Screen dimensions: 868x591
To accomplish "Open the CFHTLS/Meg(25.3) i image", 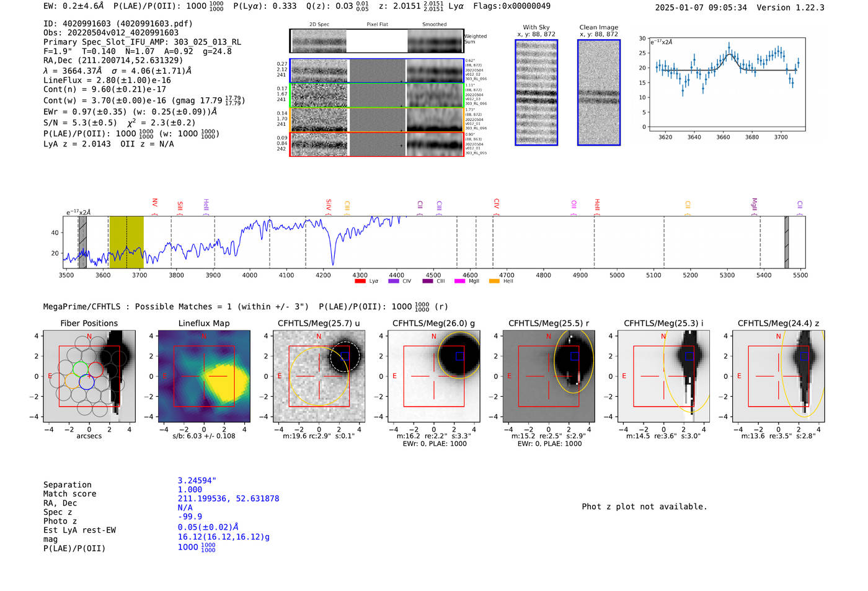I will [663, 376].
